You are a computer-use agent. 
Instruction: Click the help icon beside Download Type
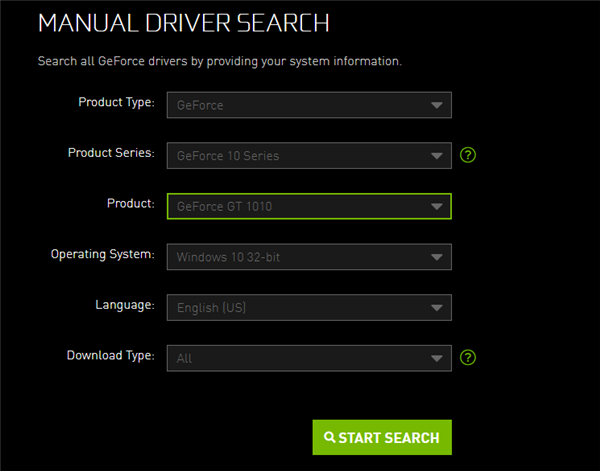pos(467,357)
